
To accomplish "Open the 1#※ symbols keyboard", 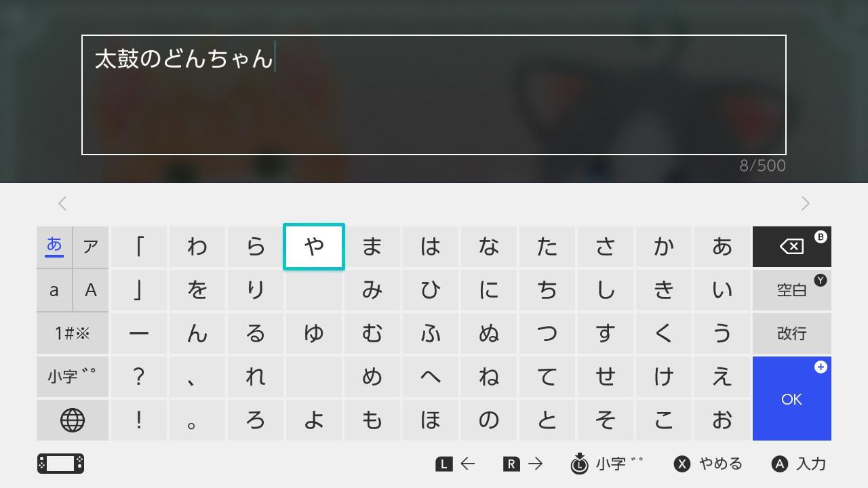I will click(73, 333).
